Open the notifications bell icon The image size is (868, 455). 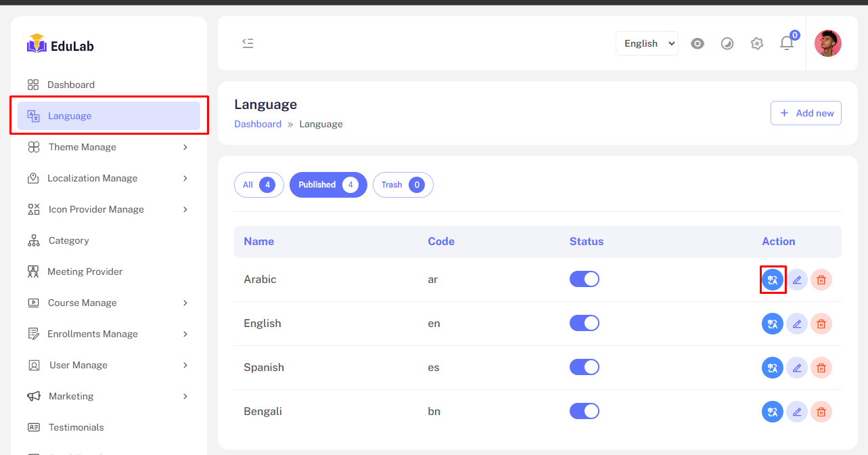[x=786, y=43]
